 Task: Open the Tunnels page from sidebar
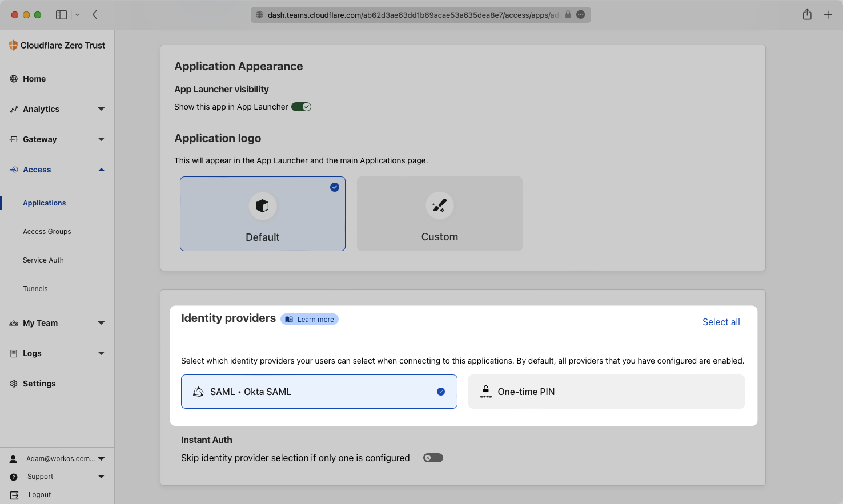35,288
